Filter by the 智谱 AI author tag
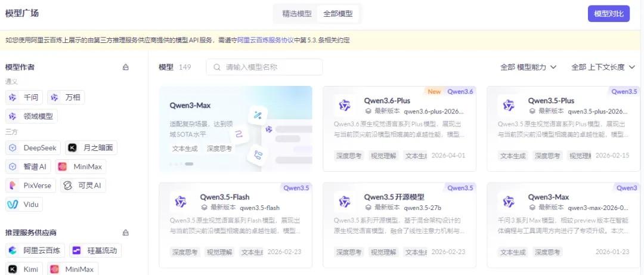This screenshot has height=275, width=644. [x=28, y=166]
